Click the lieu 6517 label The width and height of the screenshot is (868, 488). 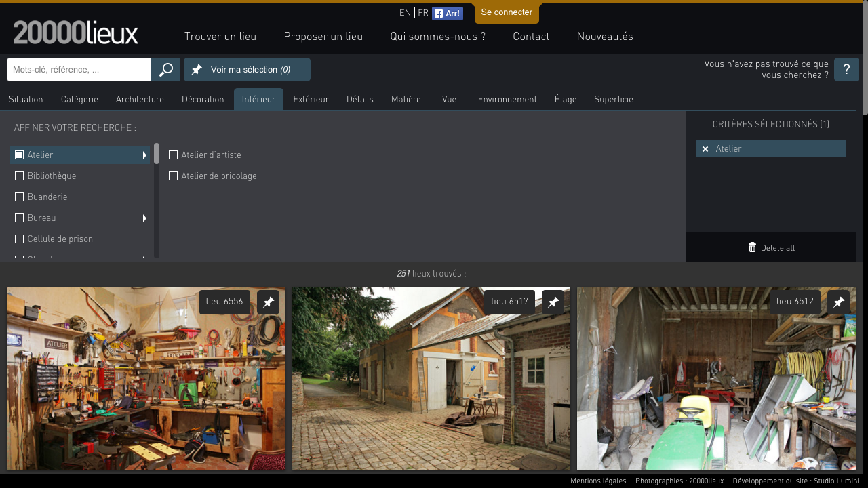(x=509, y=302)
